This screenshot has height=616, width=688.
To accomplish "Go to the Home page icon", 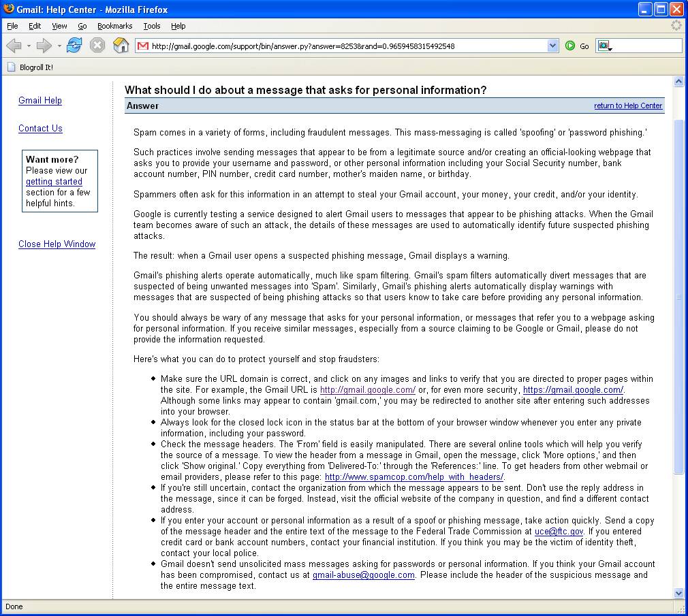I will click(121, 46).
